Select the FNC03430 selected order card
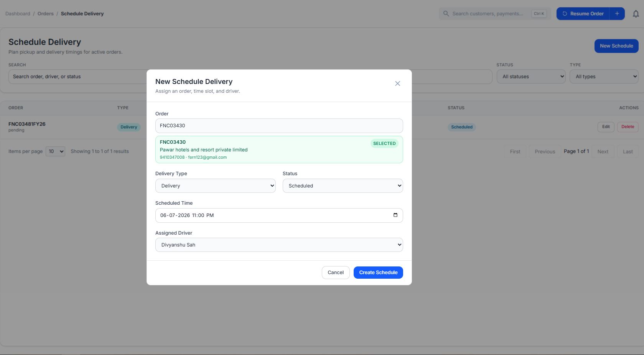This screenshot has height=355, width=644. point(279,150)
